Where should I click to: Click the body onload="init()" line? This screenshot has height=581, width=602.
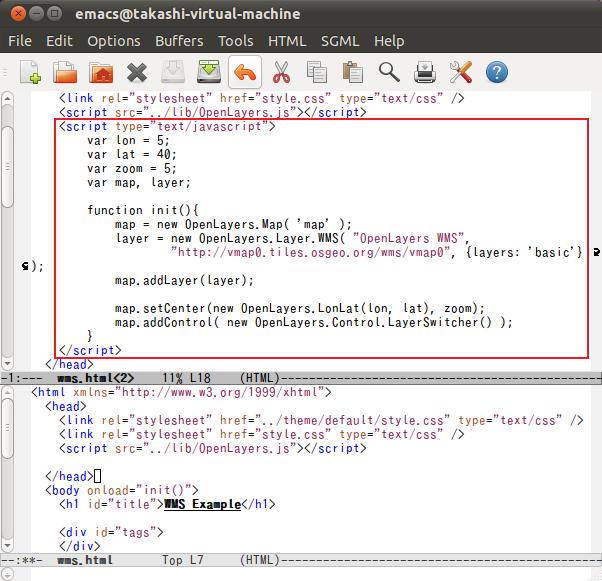click(x=122, y=490)
